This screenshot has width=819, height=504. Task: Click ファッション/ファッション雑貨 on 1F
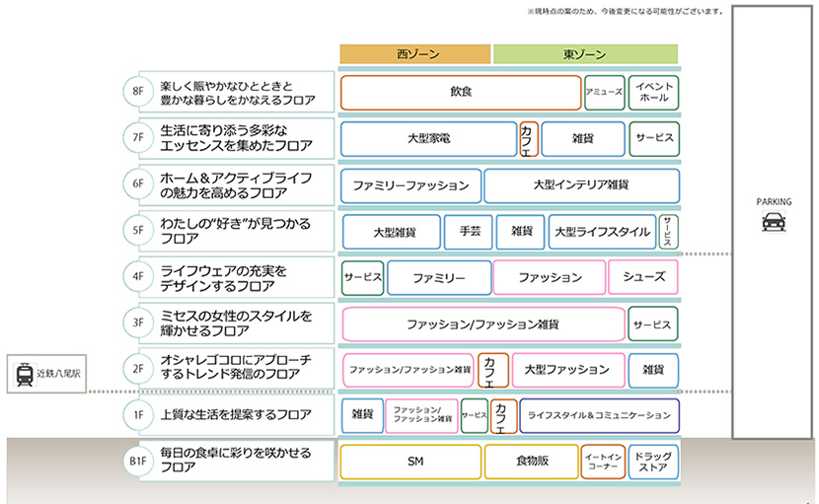[x=422, y=416]
